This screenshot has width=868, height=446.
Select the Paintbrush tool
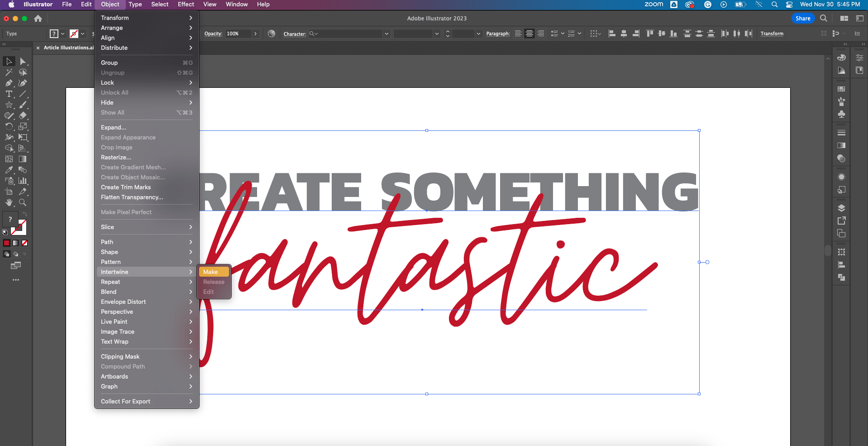24,105
